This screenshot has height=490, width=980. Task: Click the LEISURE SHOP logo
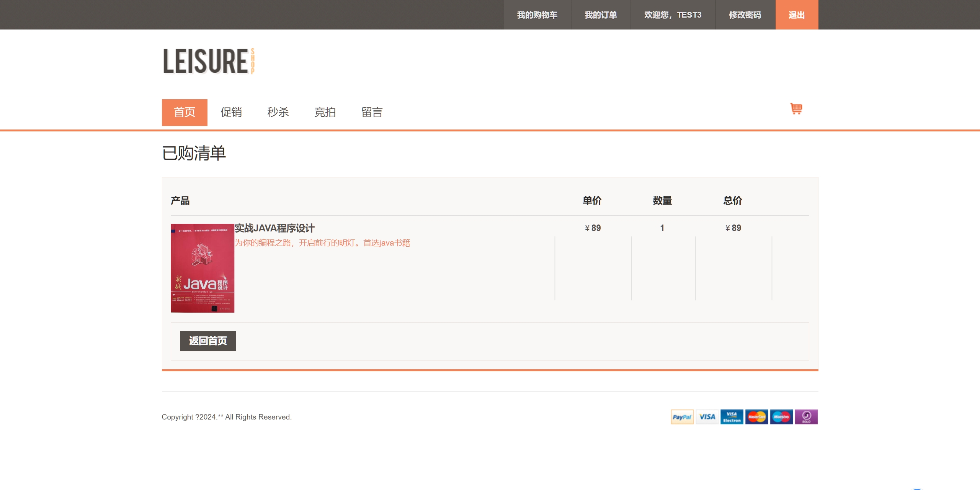point(209,61)
